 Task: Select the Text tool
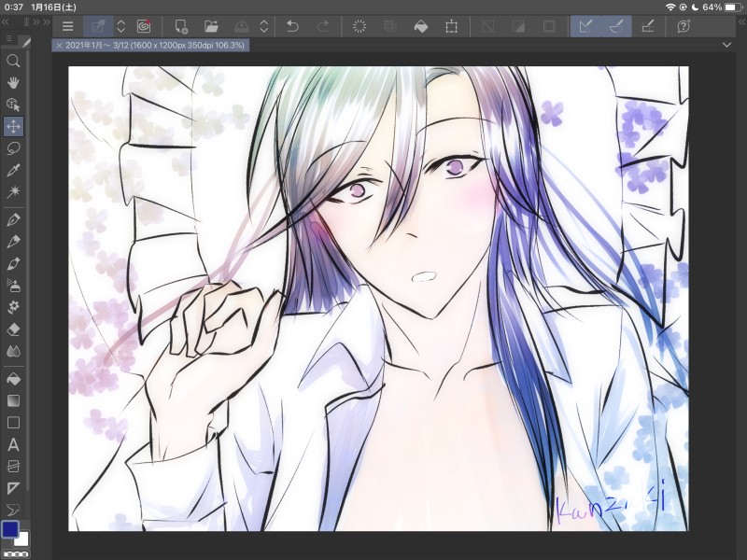coord(13,445)
